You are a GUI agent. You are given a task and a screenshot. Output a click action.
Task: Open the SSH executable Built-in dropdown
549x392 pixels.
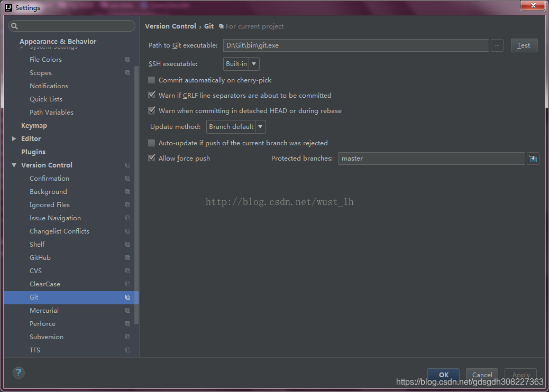coord(241,63)
